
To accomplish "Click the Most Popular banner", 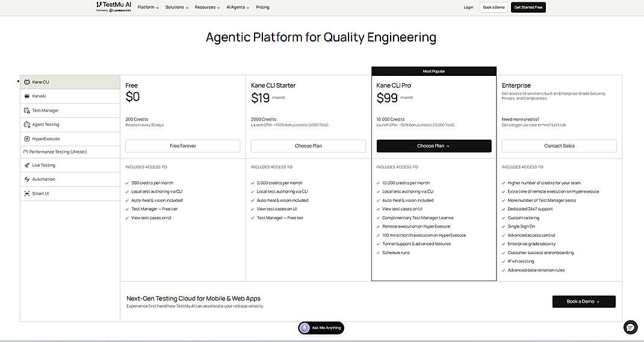I will (434, 71).
